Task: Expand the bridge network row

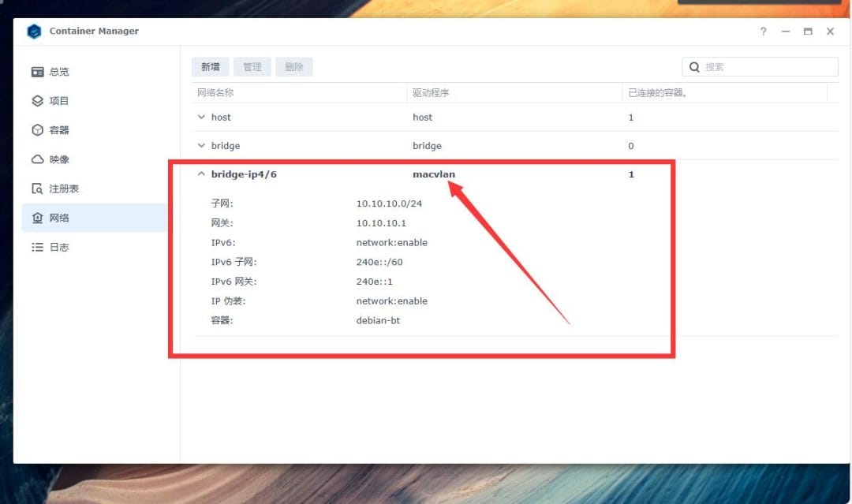Action: point(202,145)
